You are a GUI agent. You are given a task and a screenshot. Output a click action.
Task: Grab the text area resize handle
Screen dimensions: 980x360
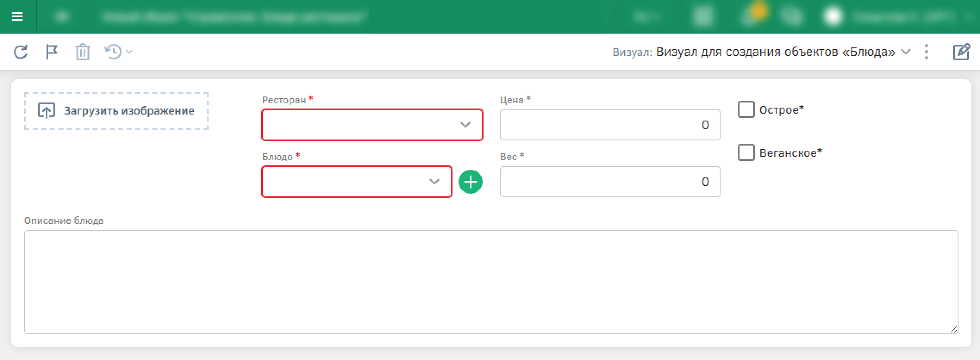tap(953, 329)
